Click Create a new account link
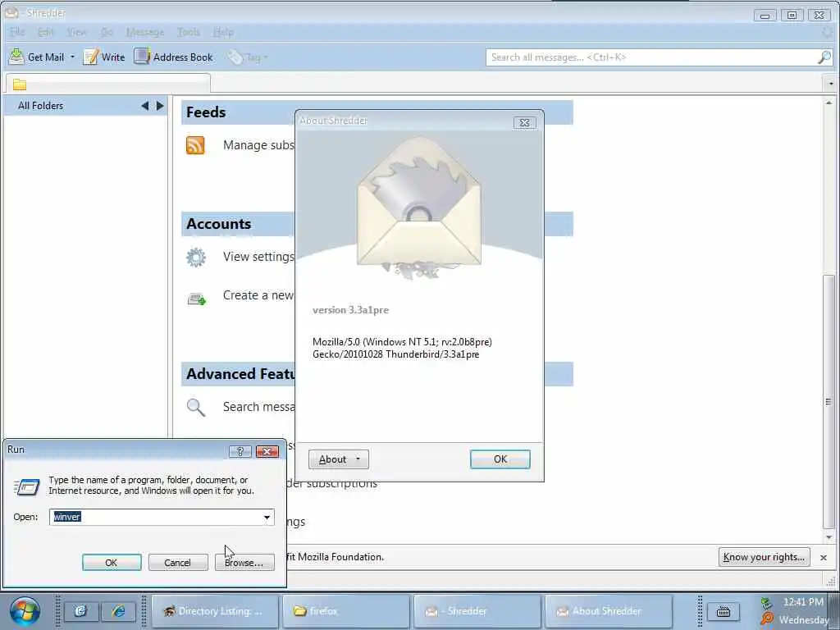This screenshot has height=630, width=840. 258,295
